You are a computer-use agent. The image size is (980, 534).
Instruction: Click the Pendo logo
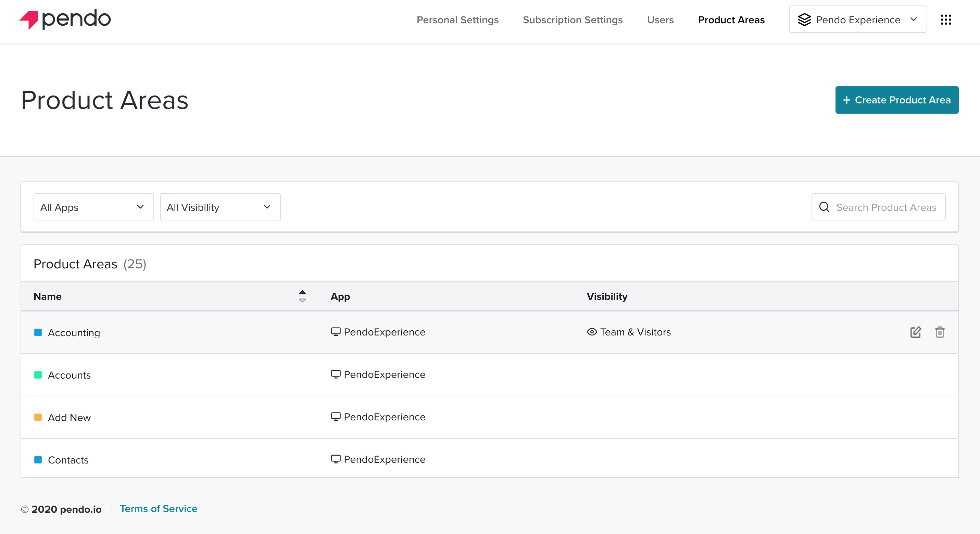click(x=65, y=19)
